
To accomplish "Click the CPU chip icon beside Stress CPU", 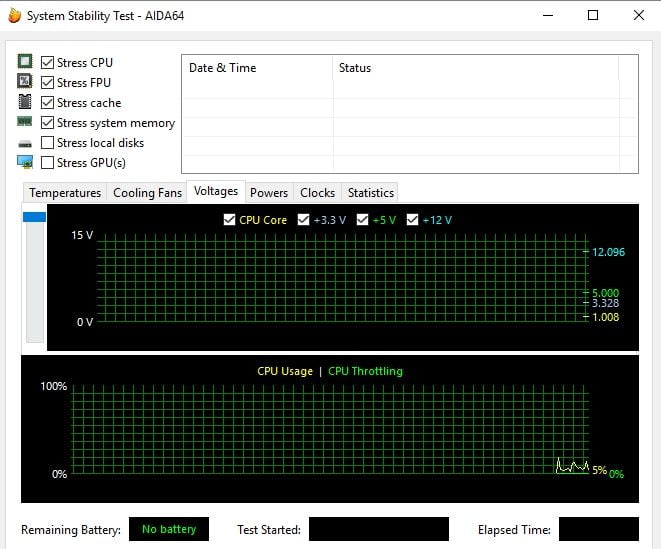I will tap(25, 61).
